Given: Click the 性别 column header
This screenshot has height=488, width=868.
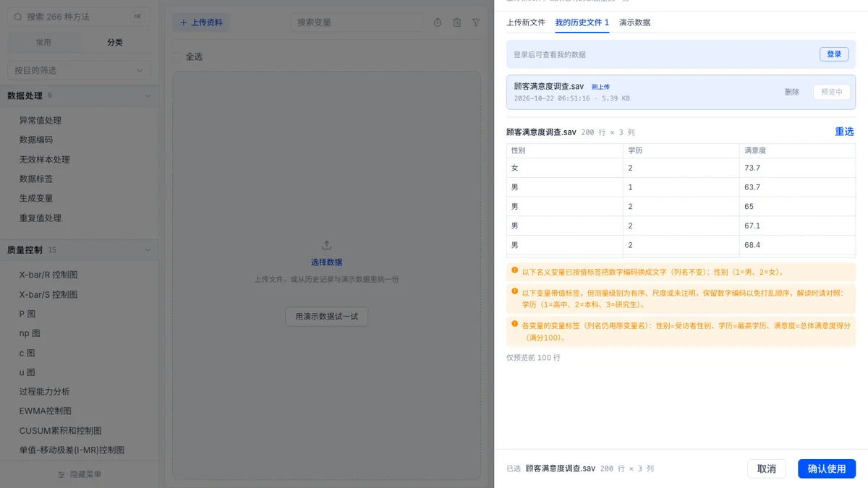Looking at the screenshot, I should point(565,150).
